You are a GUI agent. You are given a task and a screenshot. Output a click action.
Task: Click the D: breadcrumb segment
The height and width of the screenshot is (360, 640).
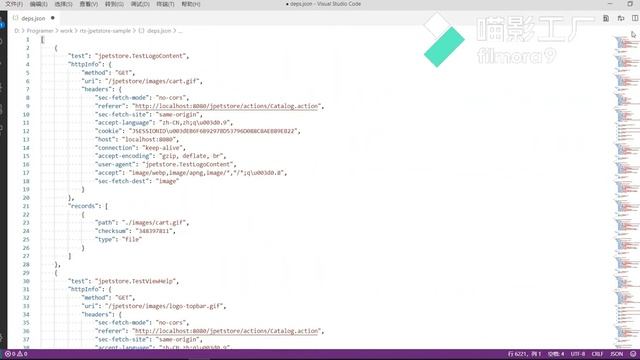pos(17,31)
